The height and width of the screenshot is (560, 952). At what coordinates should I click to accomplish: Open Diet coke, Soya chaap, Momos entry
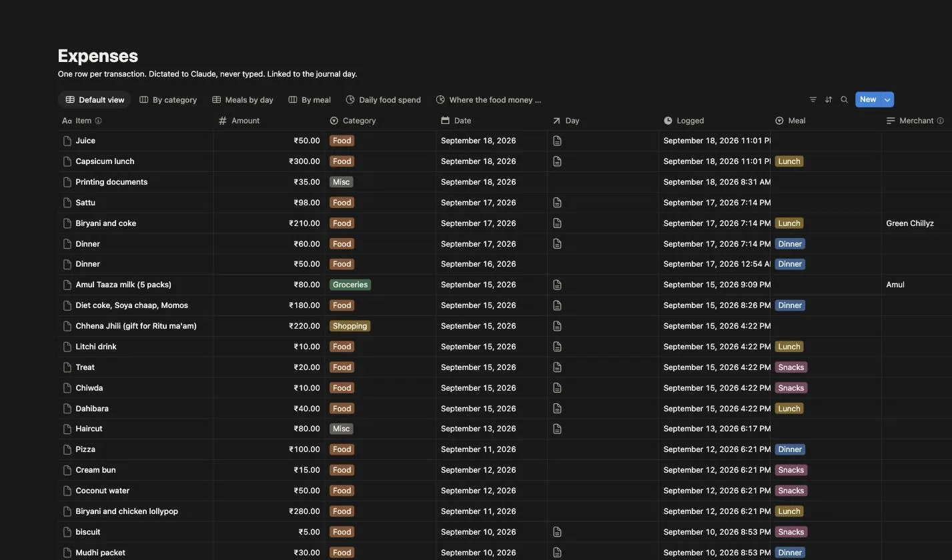click(131, 305)
